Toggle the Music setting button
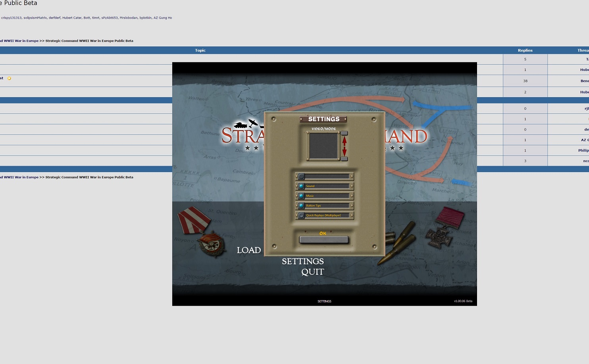This screenshot has width=589, height=364. pos(301,196)
